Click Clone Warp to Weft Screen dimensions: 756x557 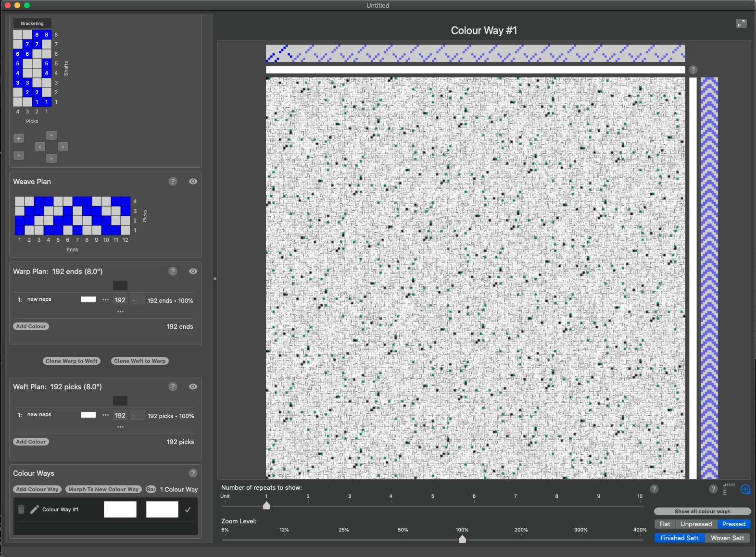[x=72, y=361]
